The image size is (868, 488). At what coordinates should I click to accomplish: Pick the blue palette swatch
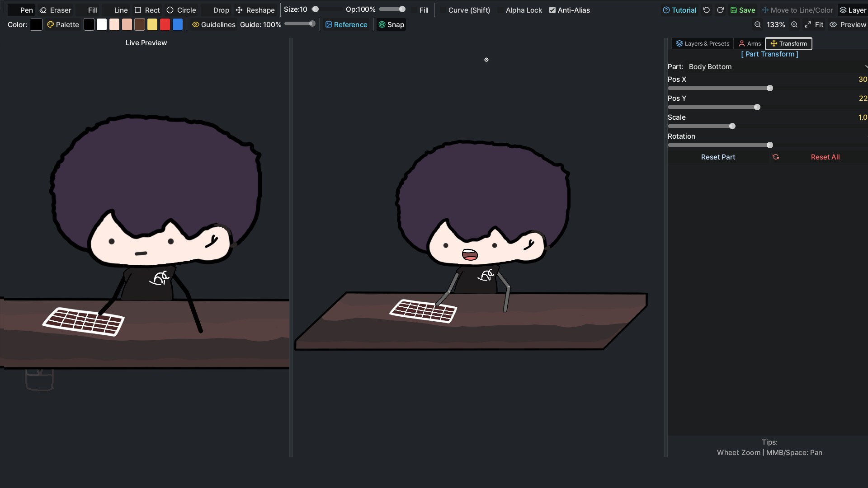pos(178,24)
